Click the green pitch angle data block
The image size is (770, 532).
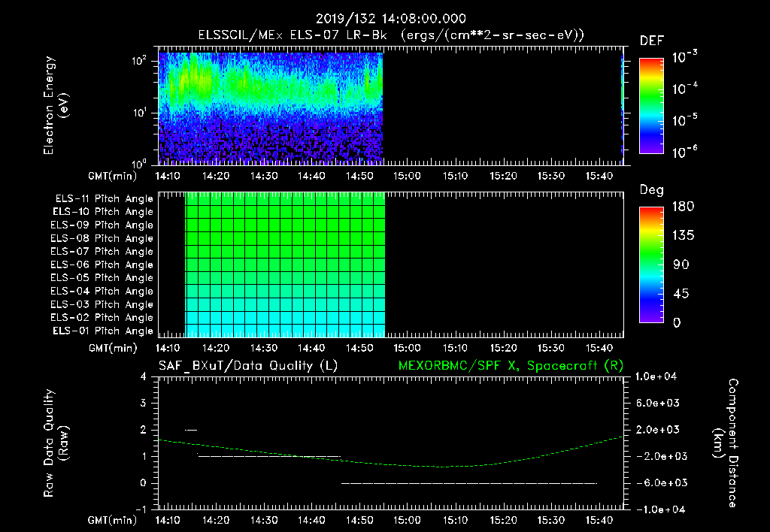click(285, 248)
